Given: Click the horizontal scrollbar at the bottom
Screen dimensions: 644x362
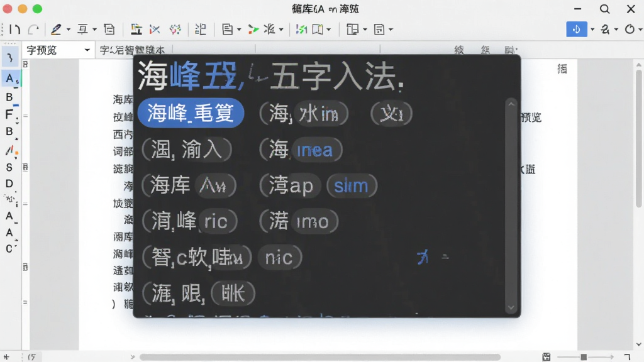Looking at the screenshot, I should (x=320, y=357).
